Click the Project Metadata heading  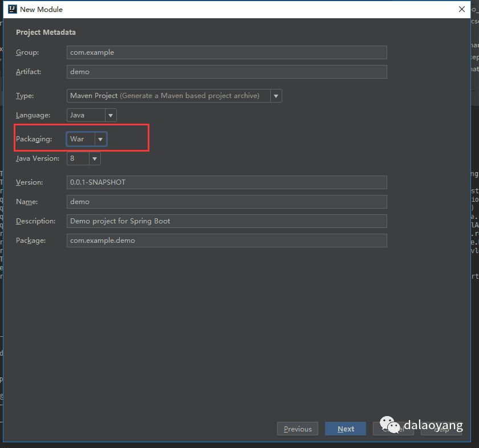point(46,32)
